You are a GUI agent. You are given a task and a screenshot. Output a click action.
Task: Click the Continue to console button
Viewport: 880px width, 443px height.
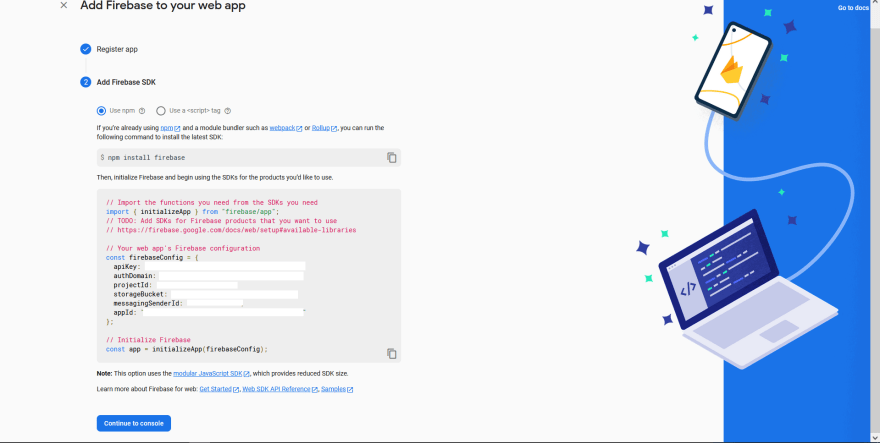(134, 423)
